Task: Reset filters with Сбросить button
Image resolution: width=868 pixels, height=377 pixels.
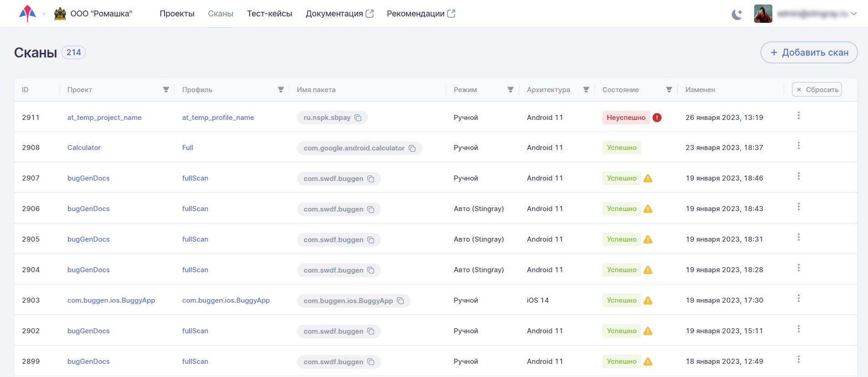Action: [817, 90]
